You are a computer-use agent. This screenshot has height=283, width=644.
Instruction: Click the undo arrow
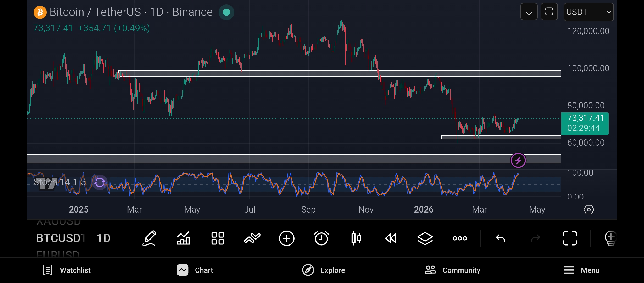click(x=501, y=238)
